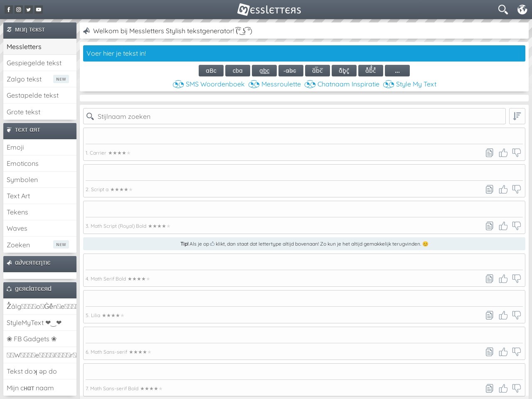Viewport: 532px width, 399px height.
Task: Copy the Math Serif Bold text
Action: pos(490,279)
